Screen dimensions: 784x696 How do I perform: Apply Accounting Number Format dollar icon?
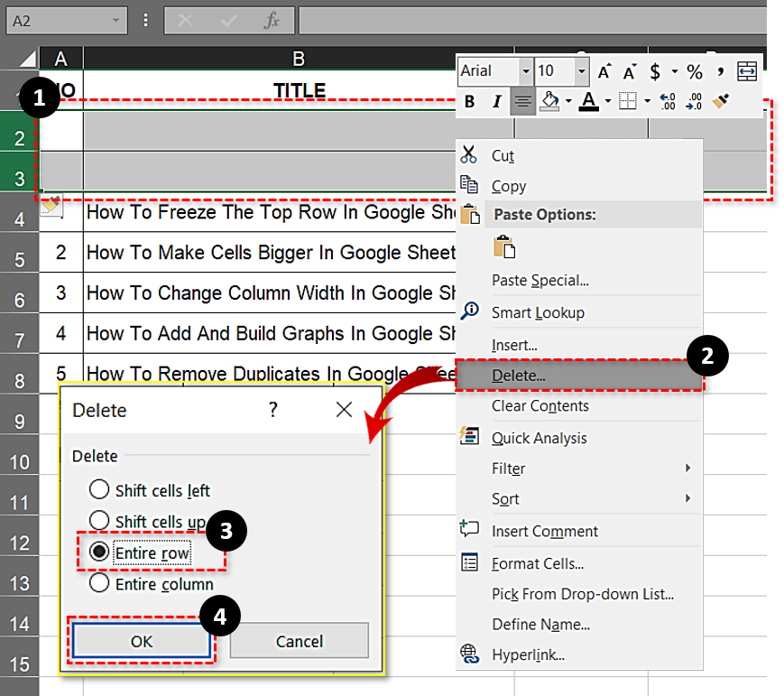coord(654,71)
